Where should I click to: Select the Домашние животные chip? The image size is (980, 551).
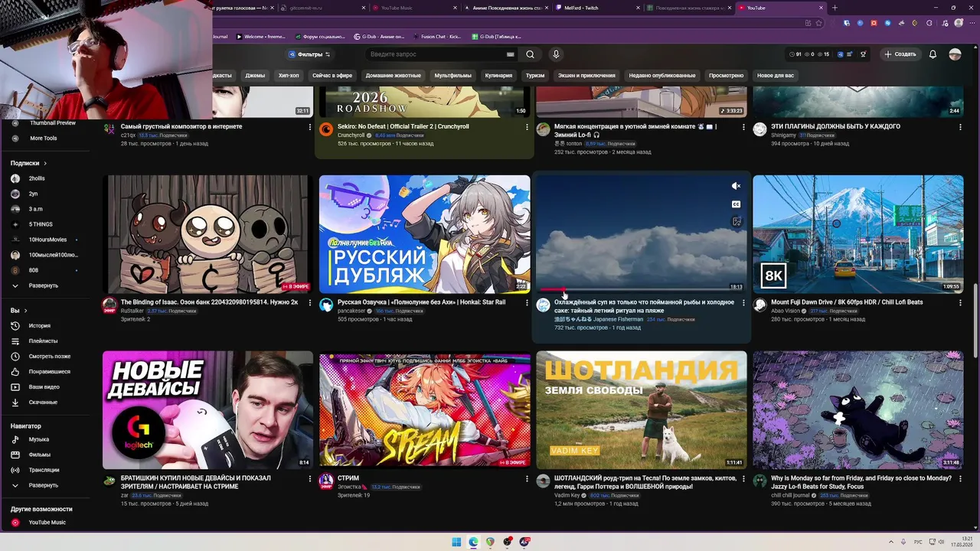[x=393, y=76]
